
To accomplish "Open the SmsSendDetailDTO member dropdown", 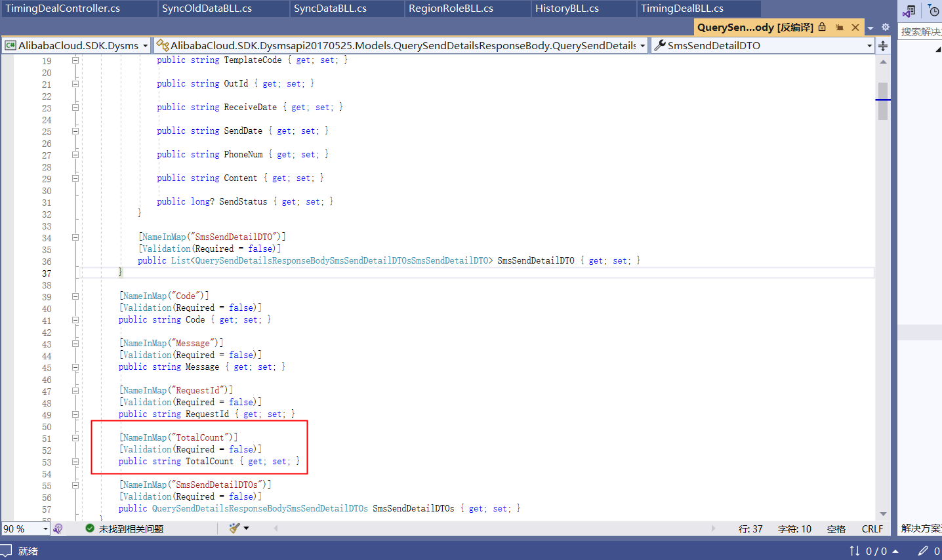I will (x=870, y=46).
